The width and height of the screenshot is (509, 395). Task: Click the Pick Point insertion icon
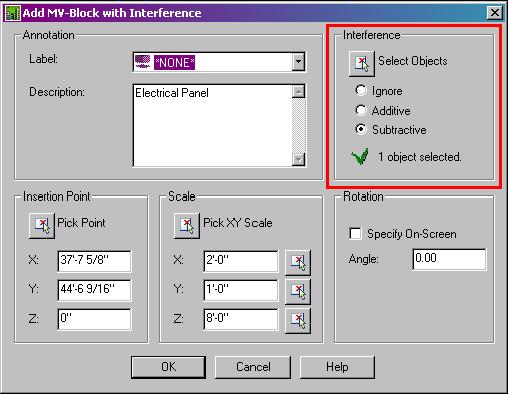click(42, 226)
